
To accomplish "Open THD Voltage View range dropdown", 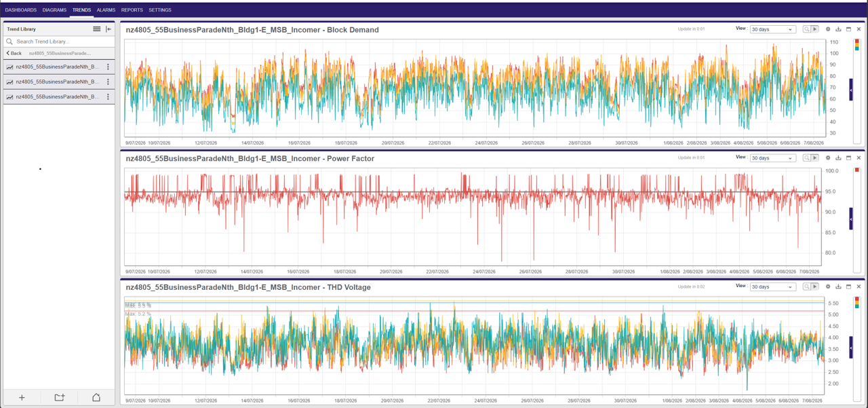I will point(772,286).
